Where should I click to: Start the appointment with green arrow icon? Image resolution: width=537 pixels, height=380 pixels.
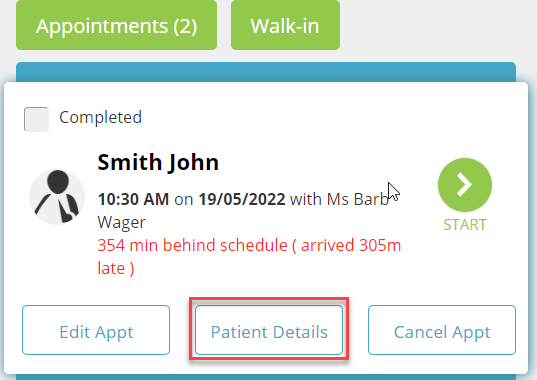click(465, 185)
